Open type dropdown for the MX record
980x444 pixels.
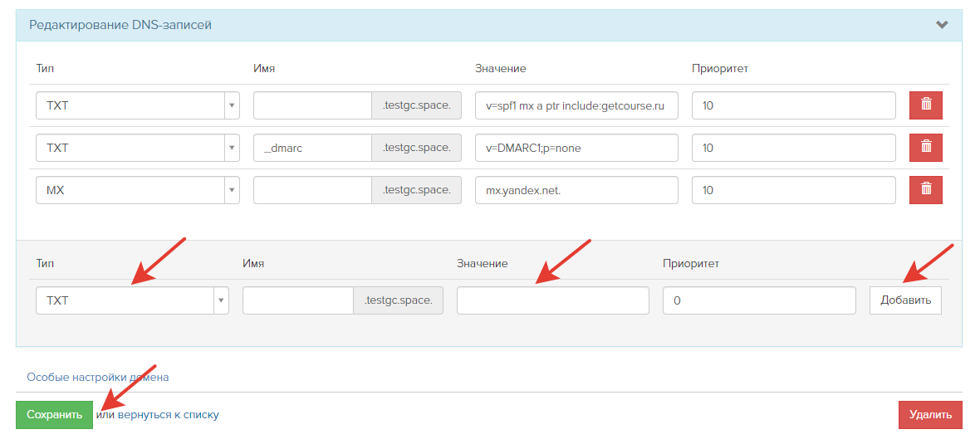138,190
